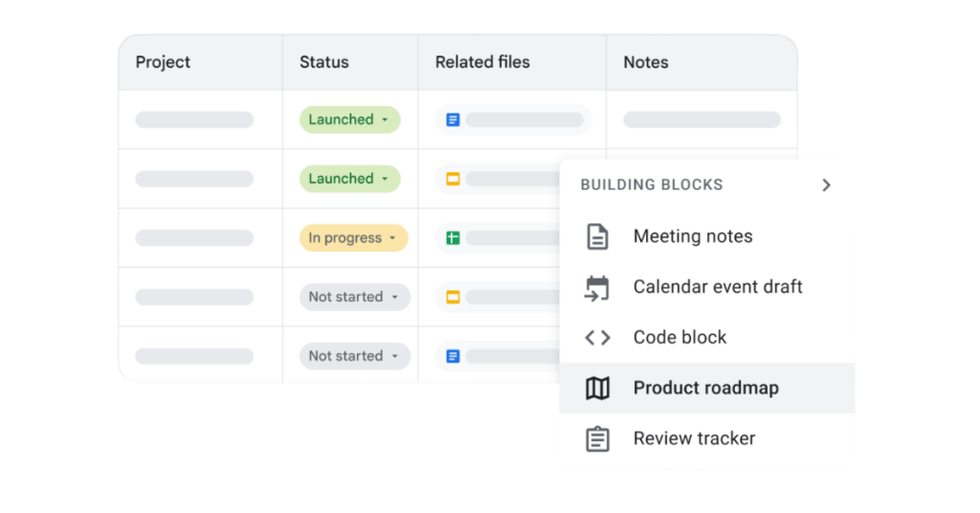Open the green Sheets file chip

pyautogui.click(x=498, y=237)
